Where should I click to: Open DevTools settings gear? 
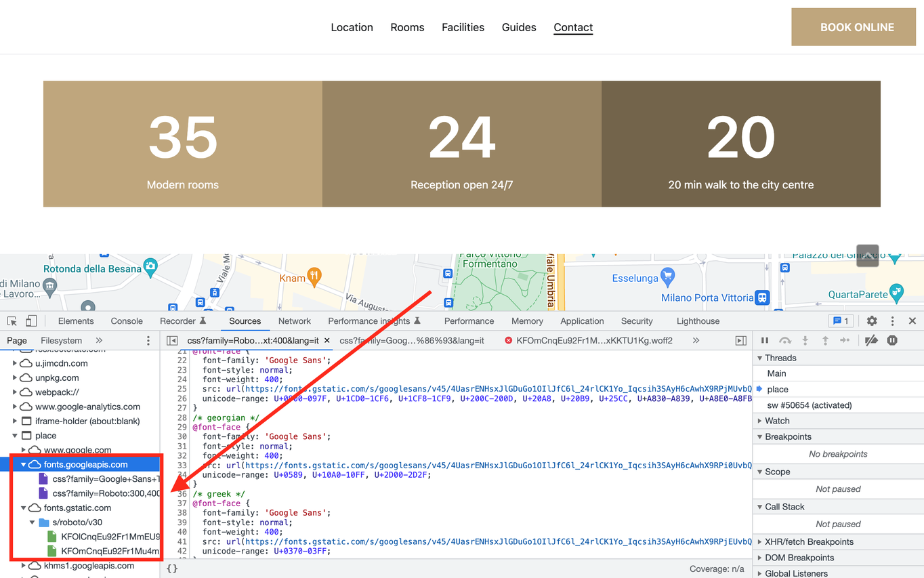pos(872,321)
